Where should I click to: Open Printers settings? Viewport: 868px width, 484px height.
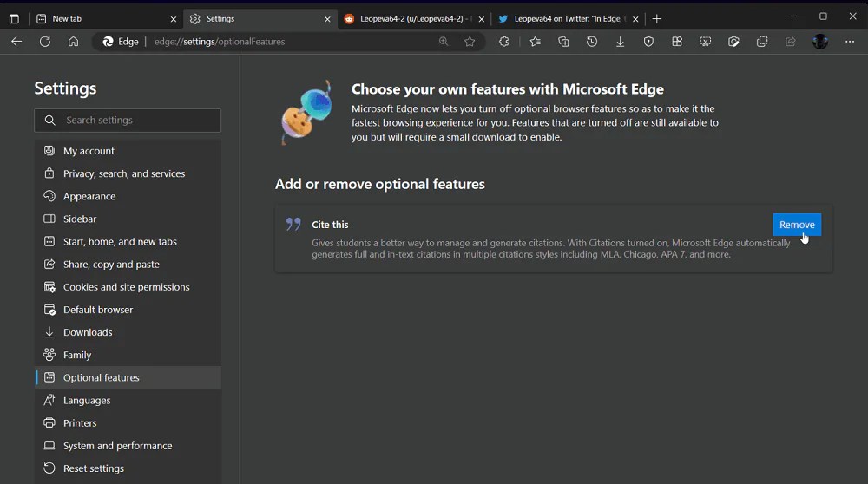[128, 422]
